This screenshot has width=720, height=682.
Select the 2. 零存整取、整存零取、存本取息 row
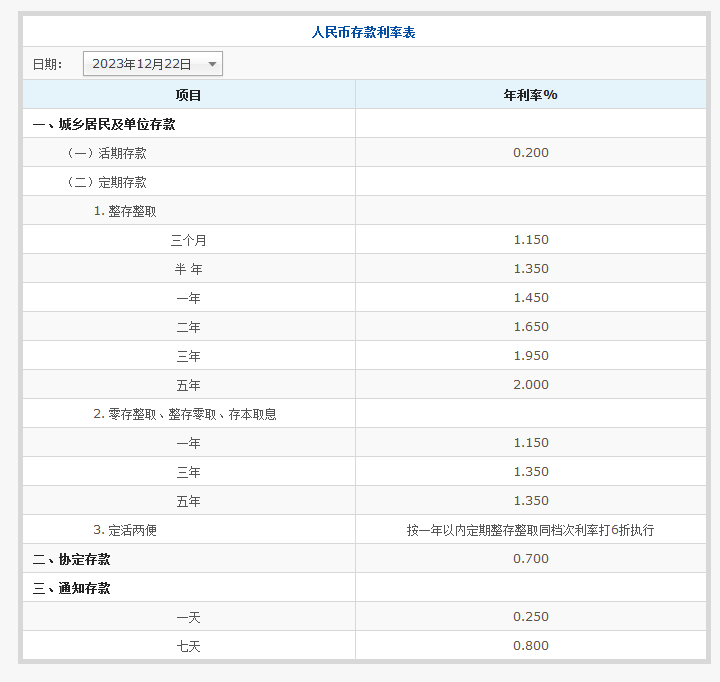185,414
